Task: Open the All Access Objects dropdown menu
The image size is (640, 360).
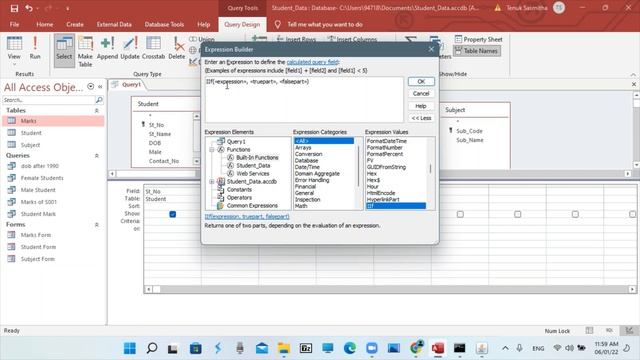Action: click(91, 87)
